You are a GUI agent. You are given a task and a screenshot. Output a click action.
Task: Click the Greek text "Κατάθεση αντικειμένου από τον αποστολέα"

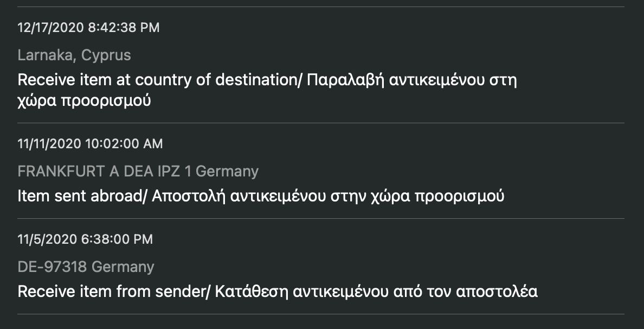tap(376, 292)
